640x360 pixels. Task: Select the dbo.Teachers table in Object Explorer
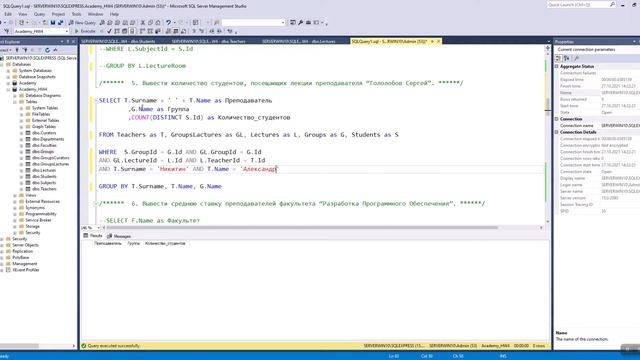(44, 189)
